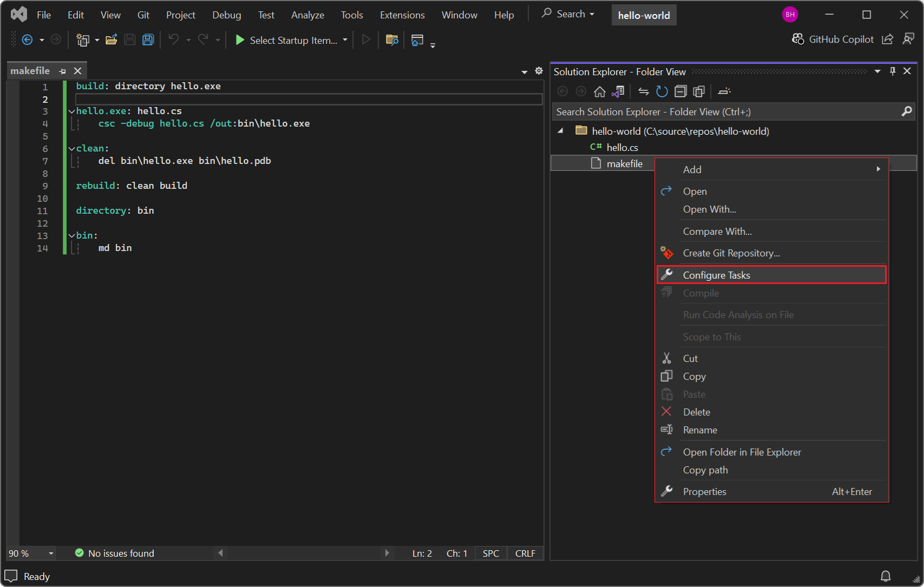Click the green Start play icon

(240, 40)
